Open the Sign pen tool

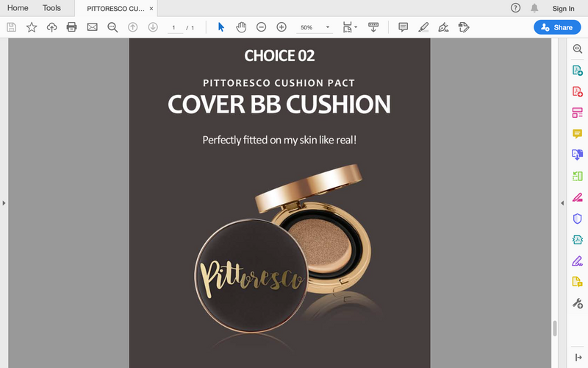444,27
